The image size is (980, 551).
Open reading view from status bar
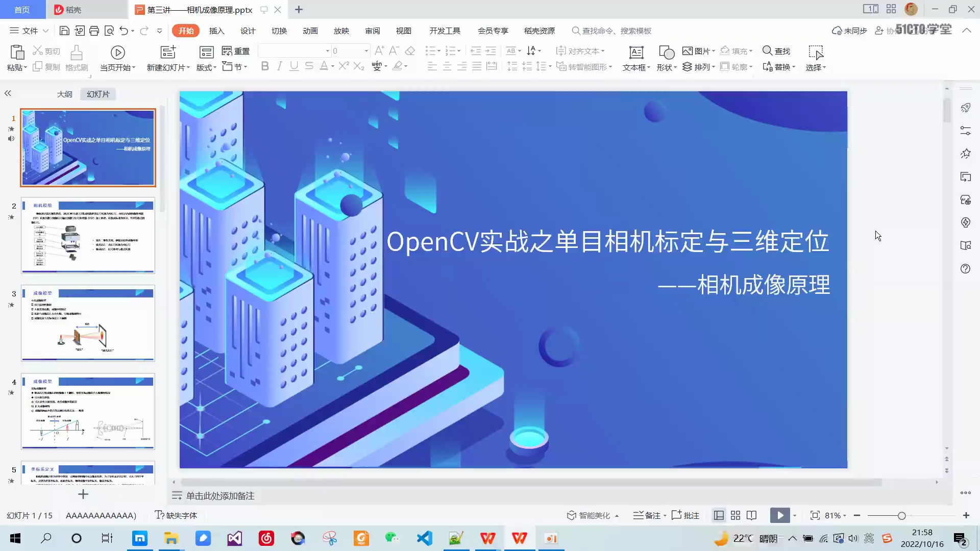click(751, 515)
